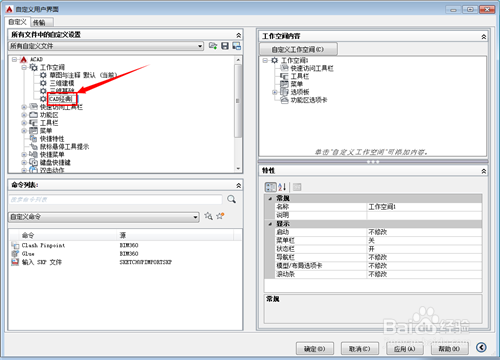Screen dimensions: 500x360
Task: Click the CAD workspace name edit box
Action: pos(62,99)
